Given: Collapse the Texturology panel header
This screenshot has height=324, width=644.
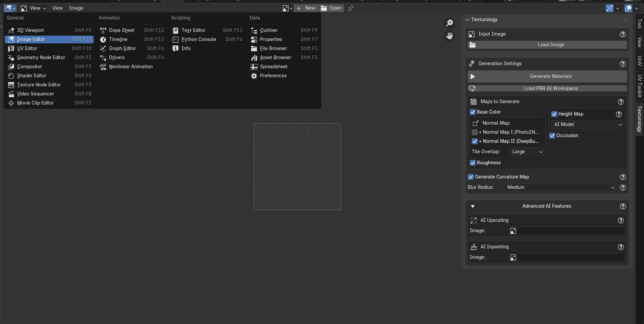Looking at the screenshot, I should point(467,19).
